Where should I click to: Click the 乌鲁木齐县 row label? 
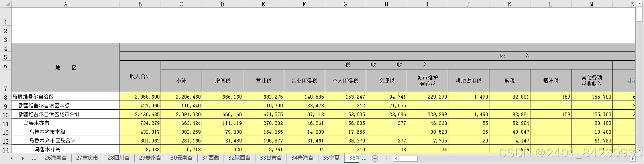coord(65,149)
